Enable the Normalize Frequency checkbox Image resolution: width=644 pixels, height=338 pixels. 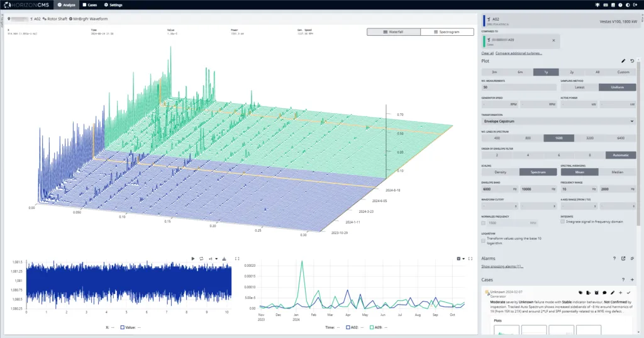(484, 223)
